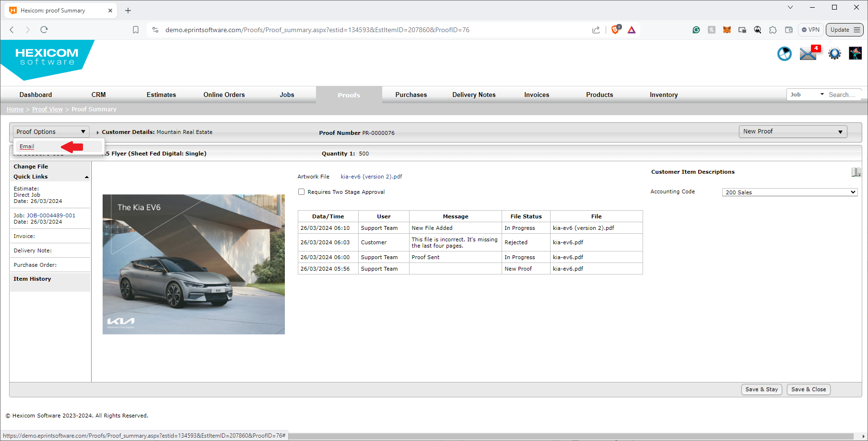
Task: Open the Grammarly extension
Action: pyautogui.click(x=696, y=30)
